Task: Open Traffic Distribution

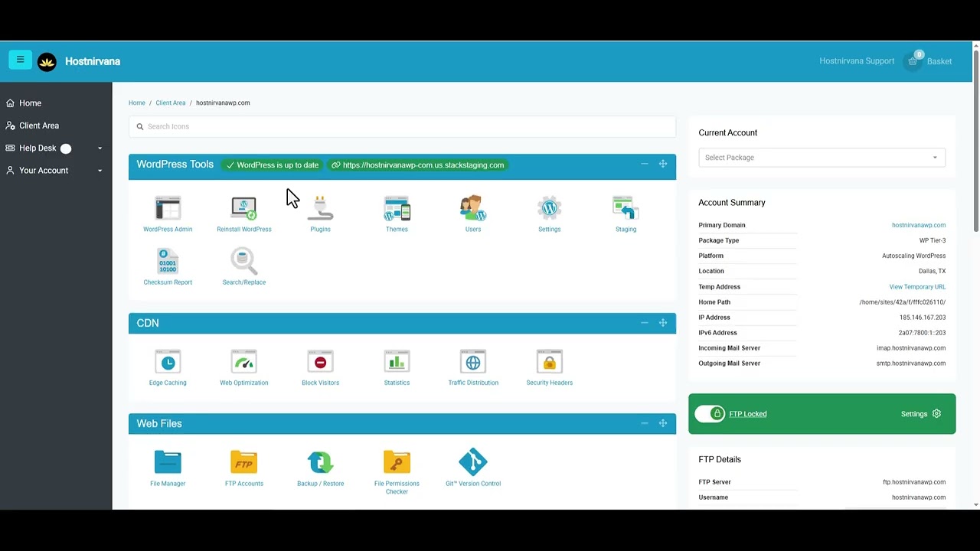Action: [473, 362]
